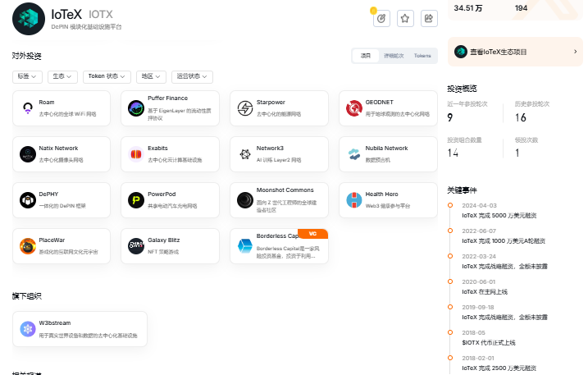Open the Token 状态 dropdown
The height and width of the screenshot is (375, 588).
click(x=107, y=76)
